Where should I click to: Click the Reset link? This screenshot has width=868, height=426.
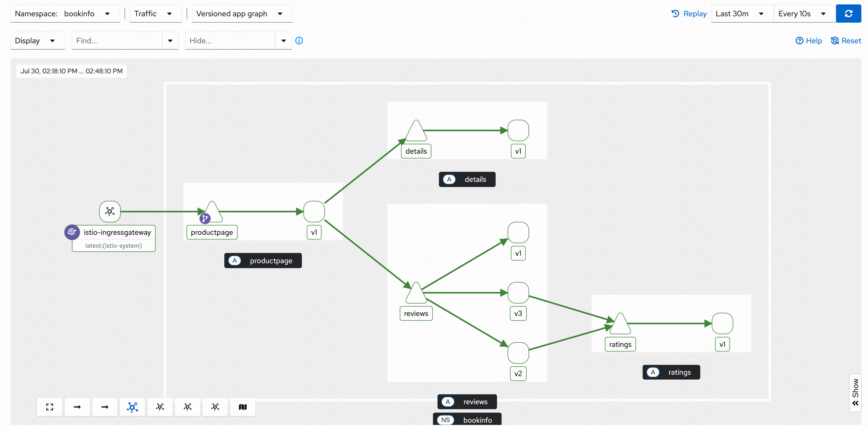pos(846,41)
